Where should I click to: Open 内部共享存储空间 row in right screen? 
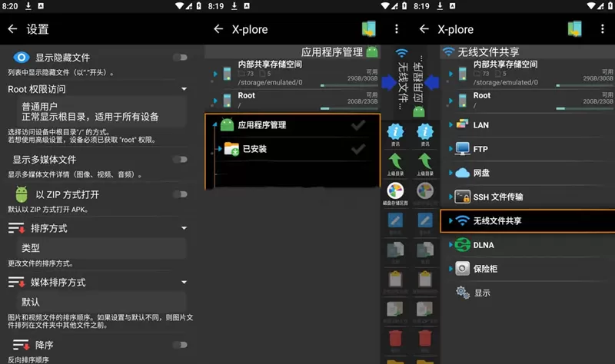pos(527,74)
